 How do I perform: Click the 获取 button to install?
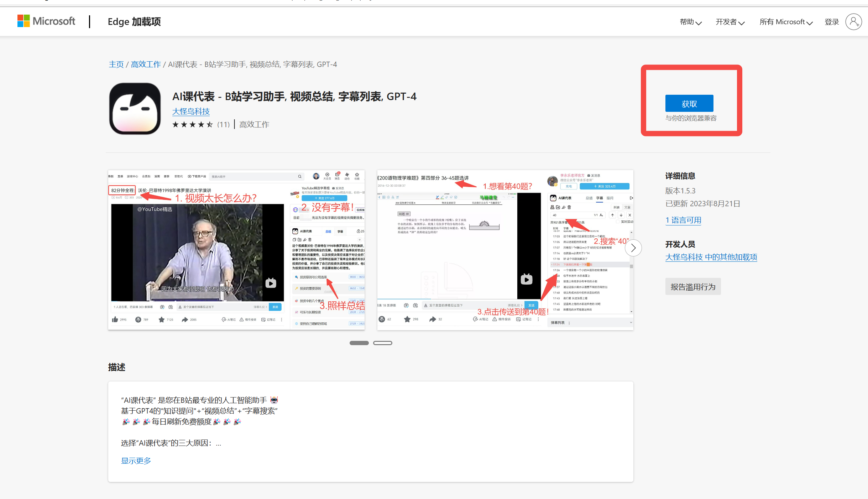point(689,104)
